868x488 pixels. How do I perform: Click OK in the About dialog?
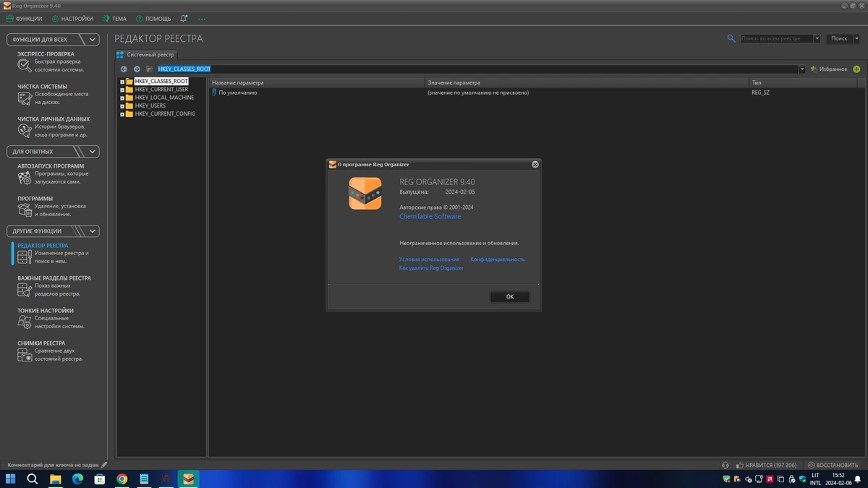(510, 296)
